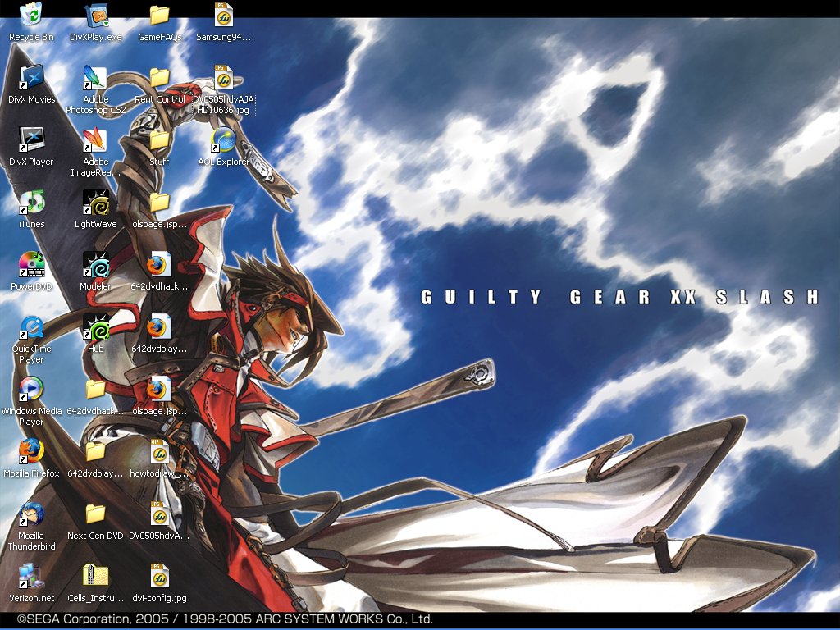Select the DivXPlay.exe installer icon
This screenshot has width=840, height=630.
[96, 15]
